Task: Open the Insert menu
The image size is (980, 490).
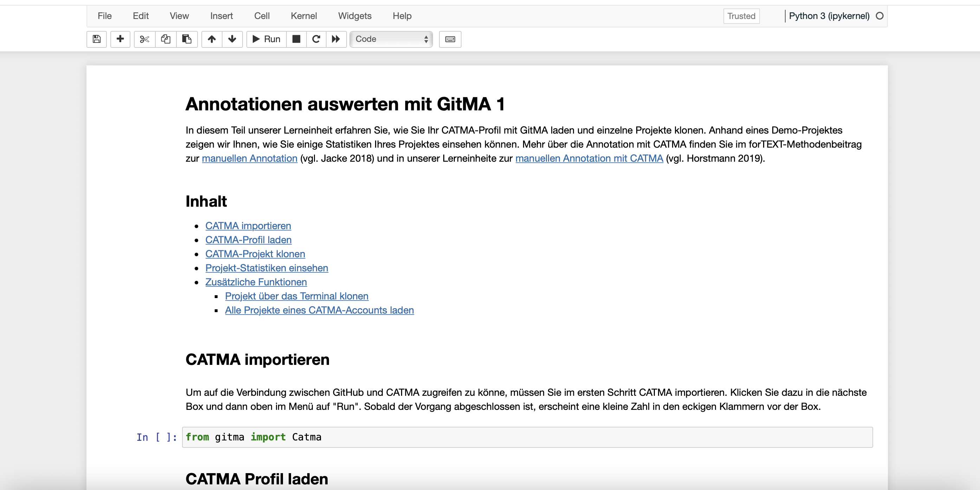Action: (221, 16)
